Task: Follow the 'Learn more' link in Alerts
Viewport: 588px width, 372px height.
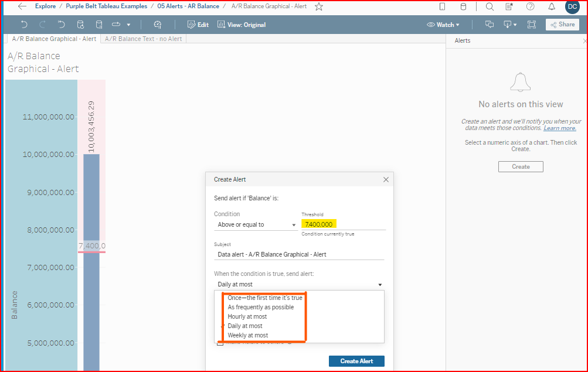Action: 559,128
